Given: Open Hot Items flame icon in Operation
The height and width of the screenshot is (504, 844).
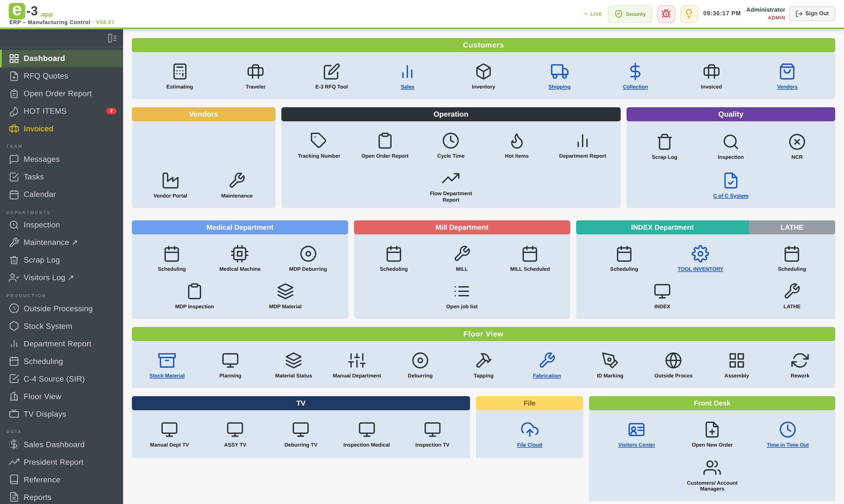Looking at the screenshot, I should click(x=517, y=141).
